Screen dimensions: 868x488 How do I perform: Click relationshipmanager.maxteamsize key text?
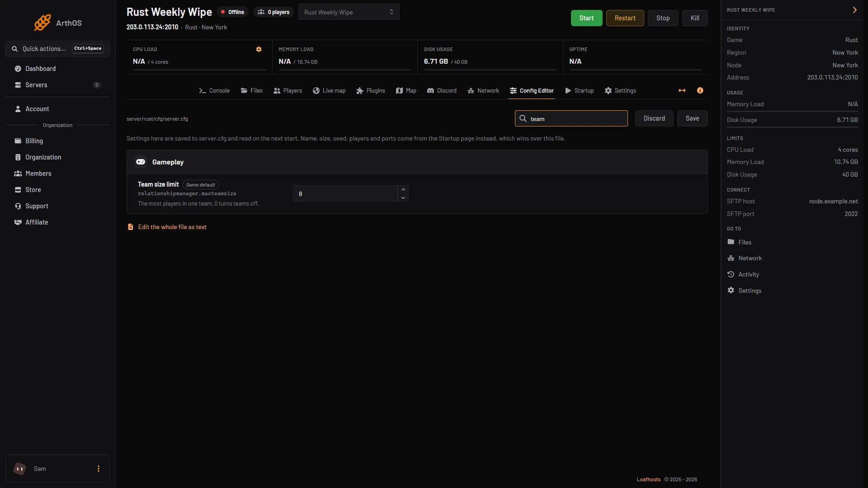[187, 193]
